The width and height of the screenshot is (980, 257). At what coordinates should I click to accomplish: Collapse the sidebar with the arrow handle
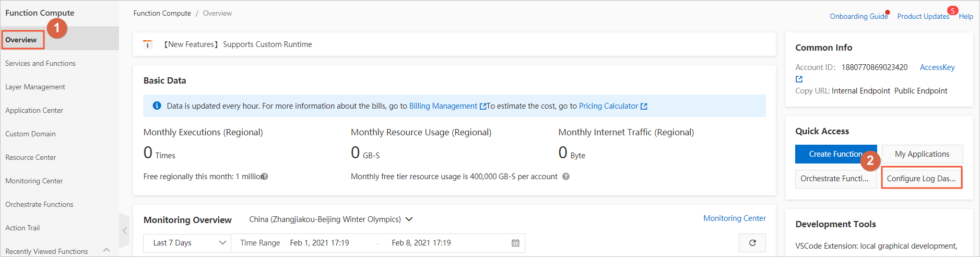pyautogui.click(x=124, y=230)
